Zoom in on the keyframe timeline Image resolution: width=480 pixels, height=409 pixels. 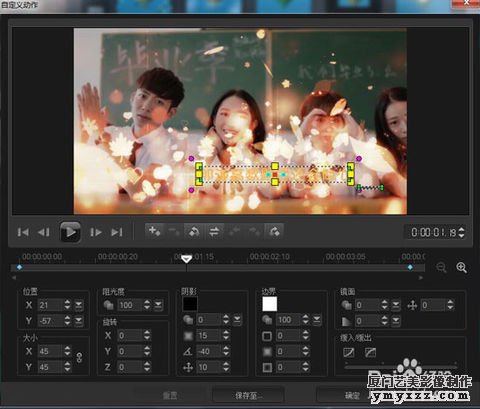461,267
